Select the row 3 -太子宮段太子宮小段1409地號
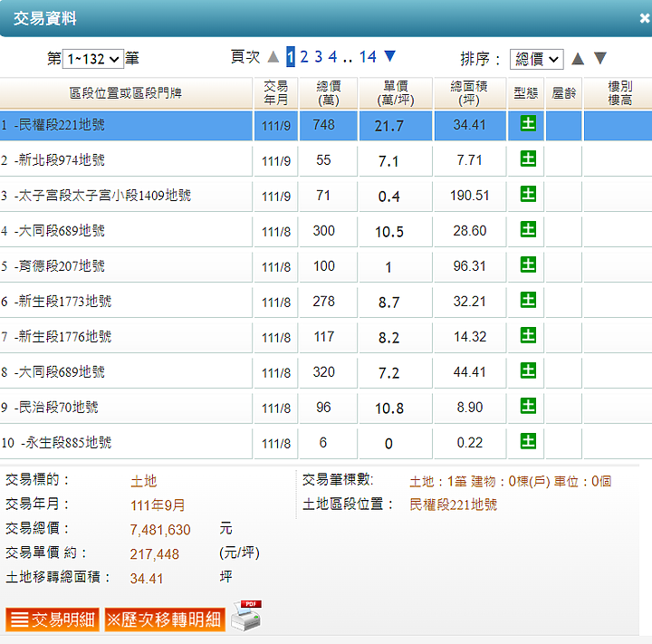Viewport: 652px width, 644px height. [x=326, y=196]
